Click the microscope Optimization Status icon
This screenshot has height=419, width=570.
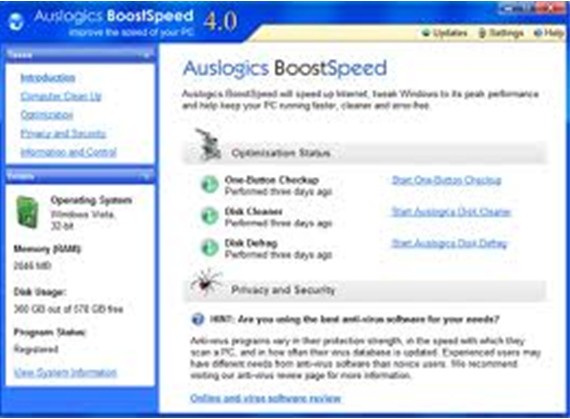pyautogui.click(x=208, y=144)
